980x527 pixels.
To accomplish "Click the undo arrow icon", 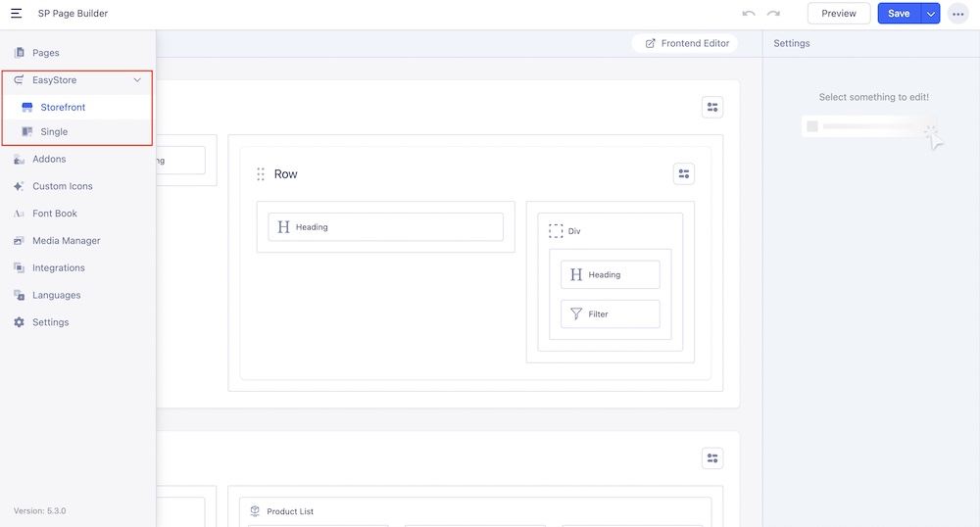I will coord(749,14).
